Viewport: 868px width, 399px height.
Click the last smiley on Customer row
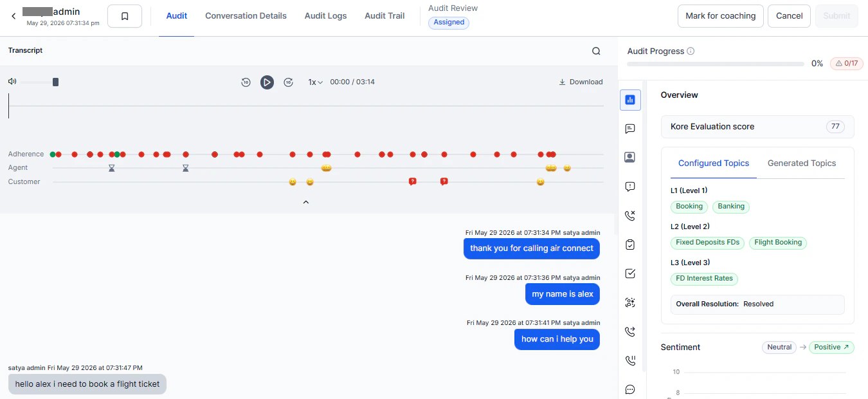[540, 182]
